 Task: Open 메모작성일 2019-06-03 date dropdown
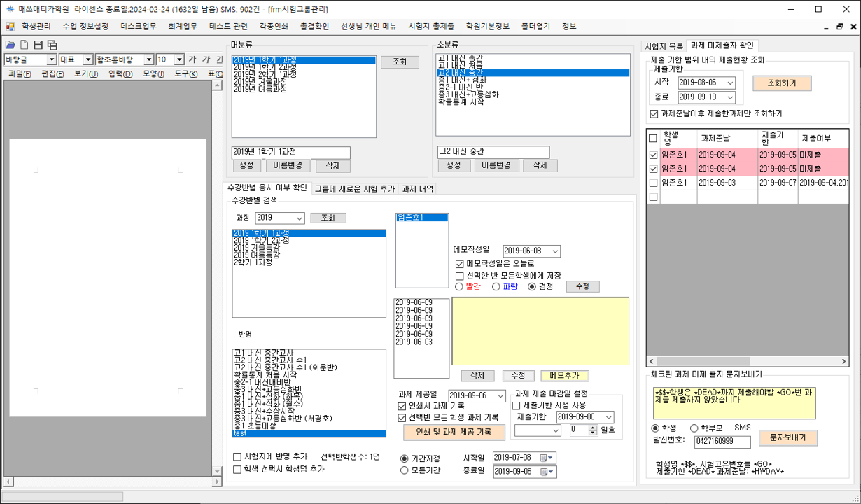coord(555,251)
